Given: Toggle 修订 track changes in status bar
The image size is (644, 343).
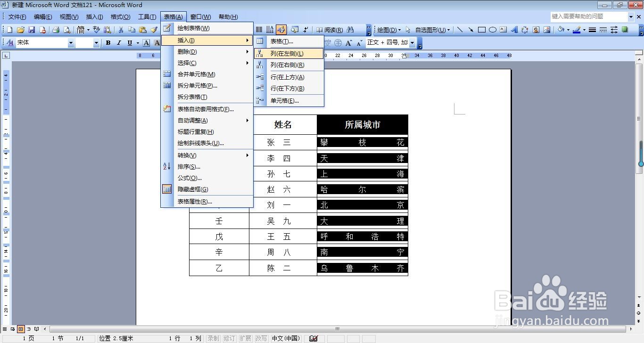Looking at the screenshot, I should click(x=229, y=338).
